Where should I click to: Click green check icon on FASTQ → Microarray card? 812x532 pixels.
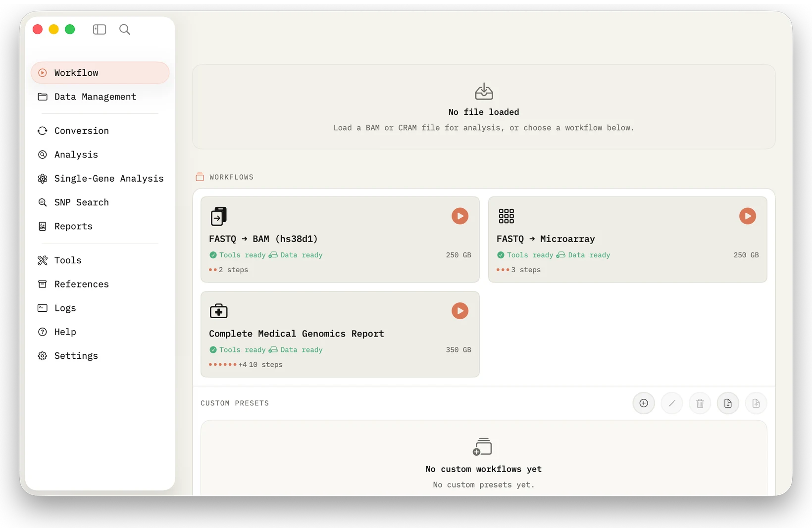[x=501, y=255]
